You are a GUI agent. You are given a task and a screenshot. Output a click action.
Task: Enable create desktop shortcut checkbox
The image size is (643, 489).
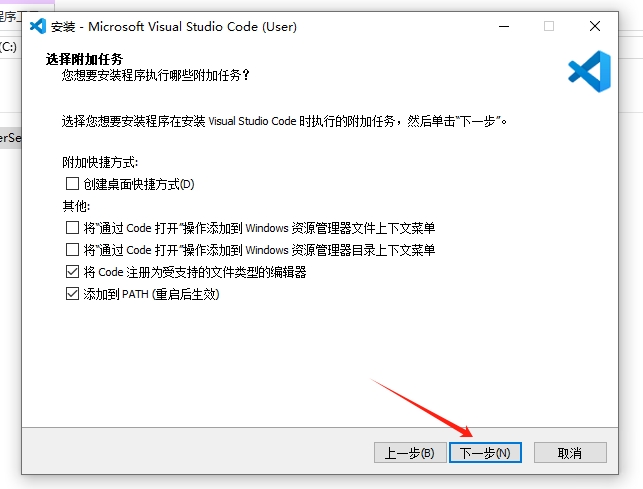(72, 184)
